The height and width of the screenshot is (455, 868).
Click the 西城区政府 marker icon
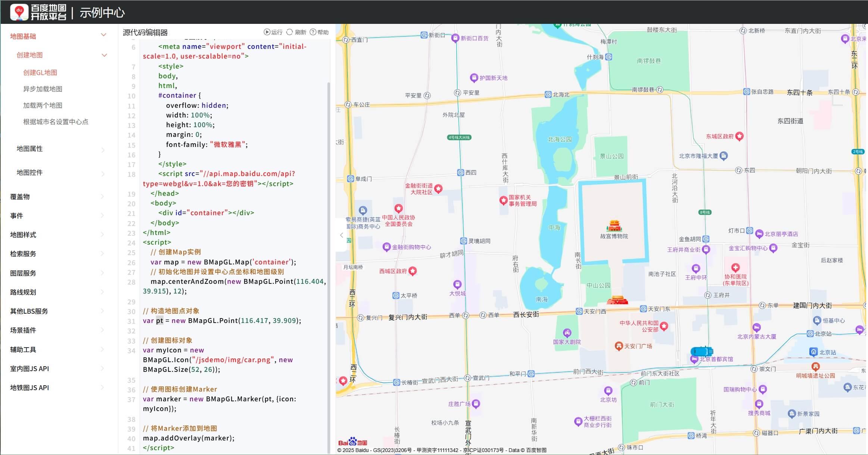coord(413,271)
